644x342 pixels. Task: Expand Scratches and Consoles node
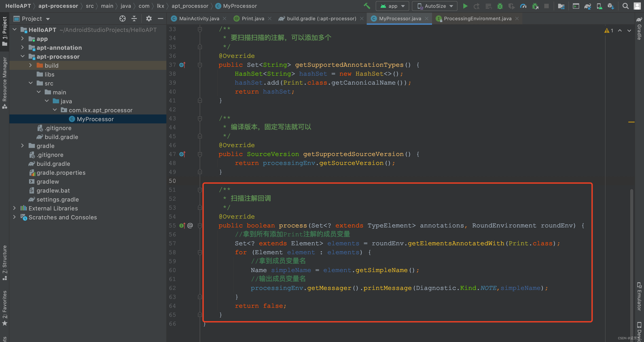[x=14, y=217]
